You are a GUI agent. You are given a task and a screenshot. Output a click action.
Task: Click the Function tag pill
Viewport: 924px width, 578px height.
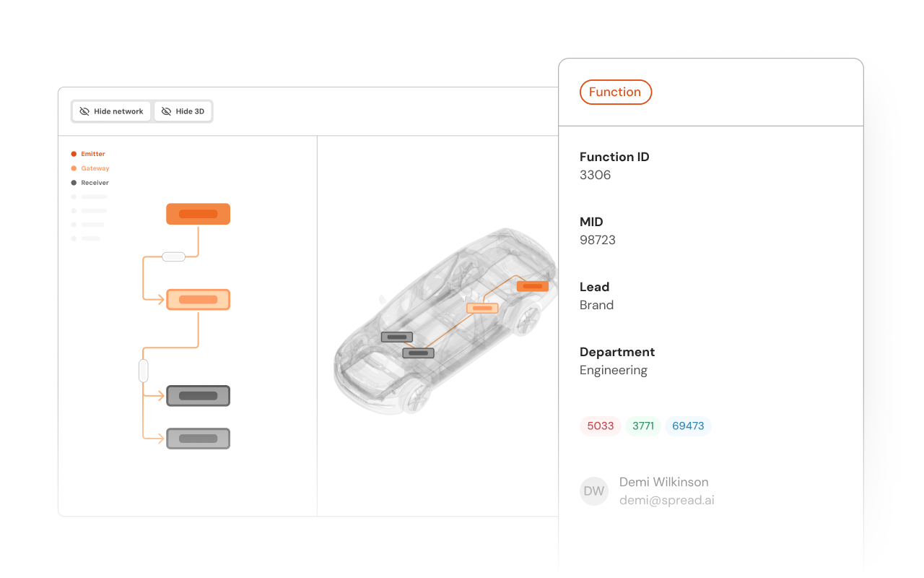coord(615,92)
